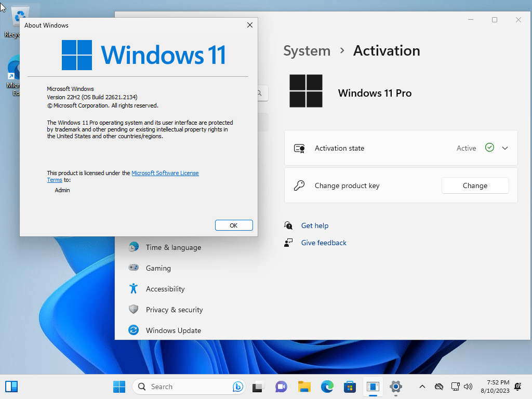The height and width of the screenshot is (399, 532).
Task: Close the About Windows dialog
Action: click(250, 25)
